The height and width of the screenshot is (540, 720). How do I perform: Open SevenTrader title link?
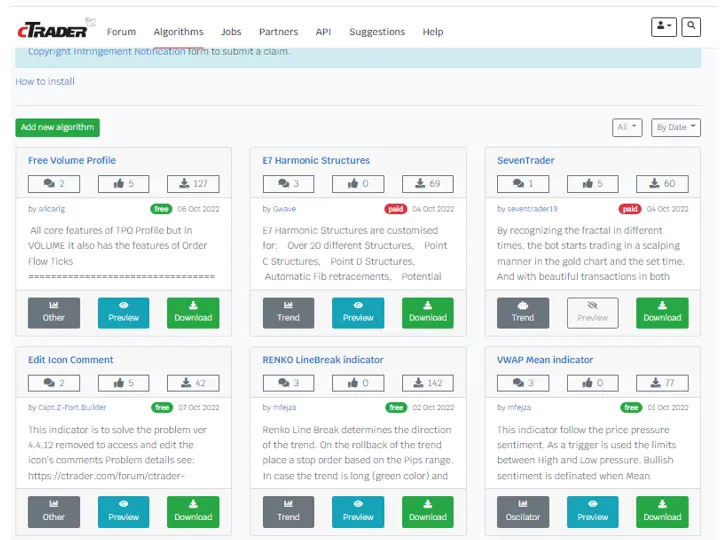[525, 160]
